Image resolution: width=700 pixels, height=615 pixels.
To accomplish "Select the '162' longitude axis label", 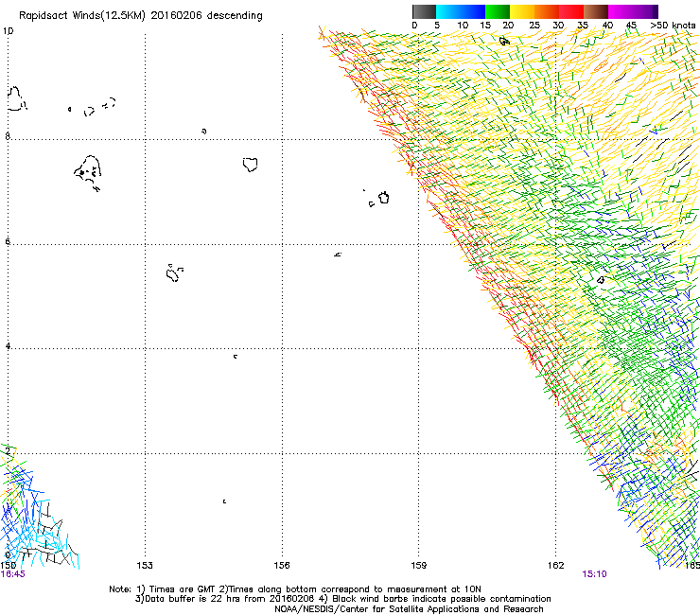I will pos(555,566).
